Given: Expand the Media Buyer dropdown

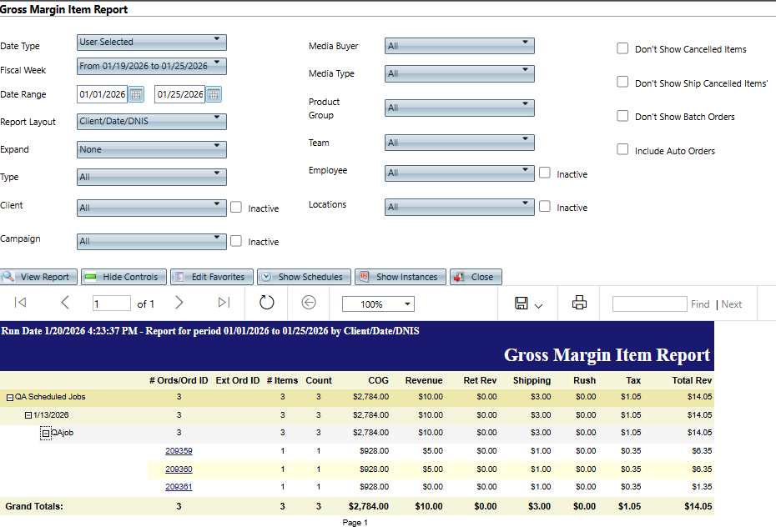Looking at the screenshot, I should pos(459,46).
